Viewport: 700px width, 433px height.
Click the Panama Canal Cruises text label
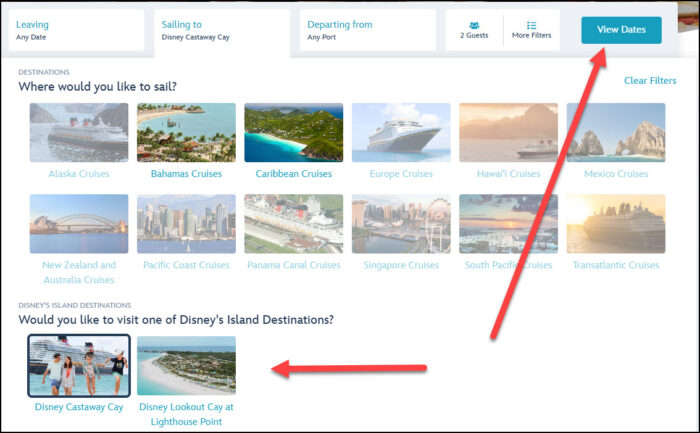pyautogui.click(x=294, y=265)
